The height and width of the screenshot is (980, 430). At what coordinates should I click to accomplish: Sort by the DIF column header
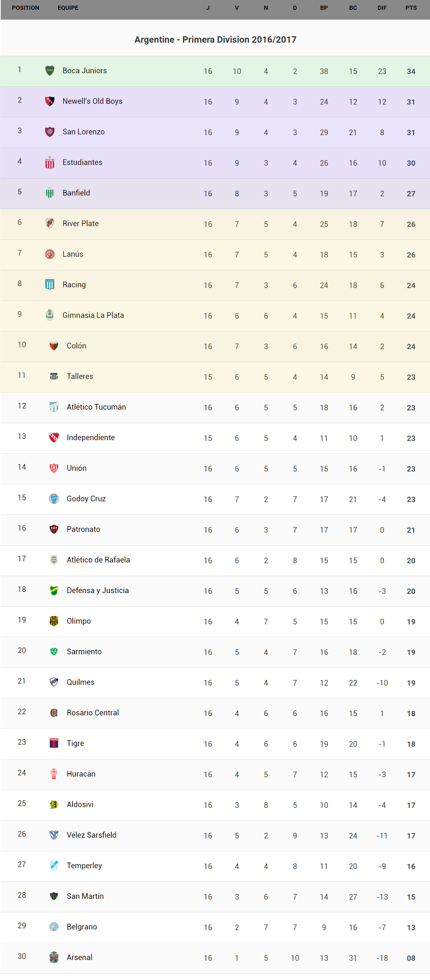click(x=382, y=8)
